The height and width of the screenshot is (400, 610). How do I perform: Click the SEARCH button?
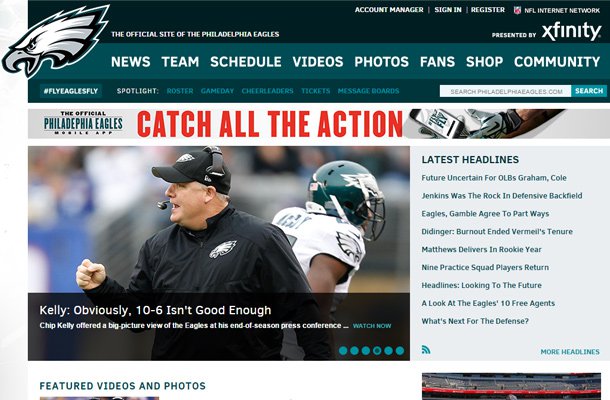[x=589, y=91]
